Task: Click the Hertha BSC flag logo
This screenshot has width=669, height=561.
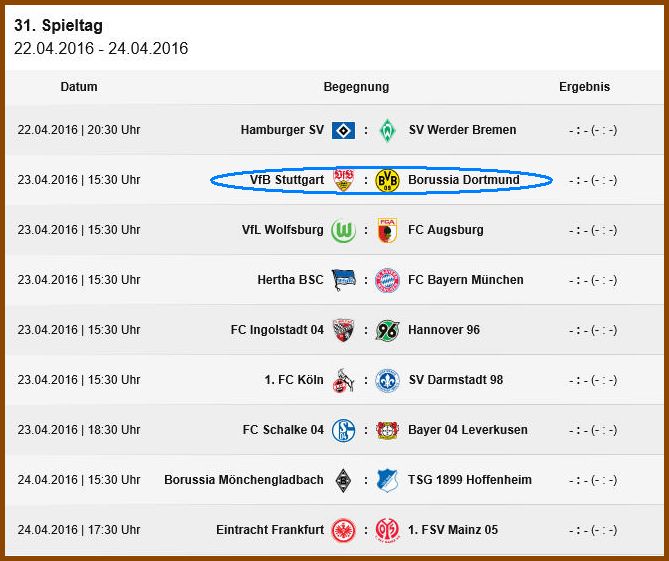Action: pos(343,280)
